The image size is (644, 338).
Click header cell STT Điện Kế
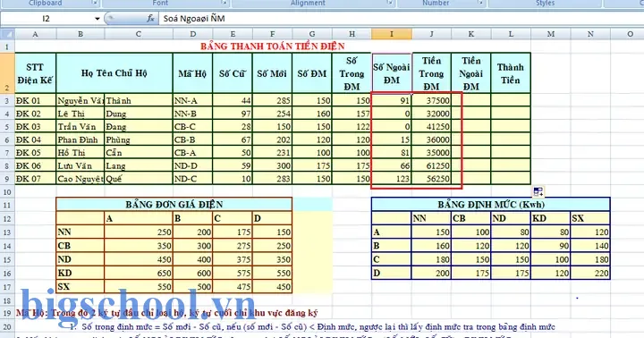click(35, 73)
